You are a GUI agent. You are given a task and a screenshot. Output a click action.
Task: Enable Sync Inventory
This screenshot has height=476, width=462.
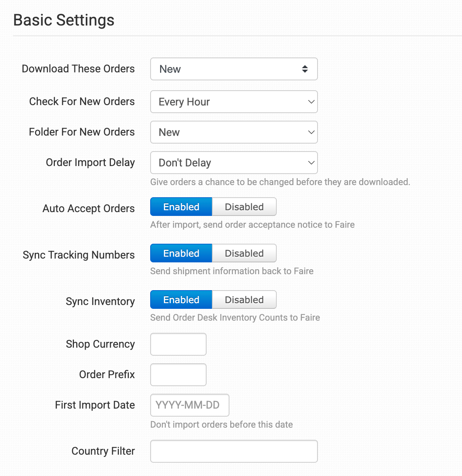click(181, 300)
